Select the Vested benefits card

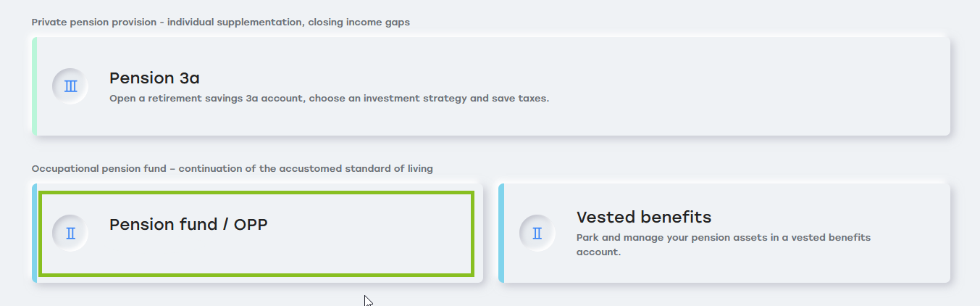[724, 233]
